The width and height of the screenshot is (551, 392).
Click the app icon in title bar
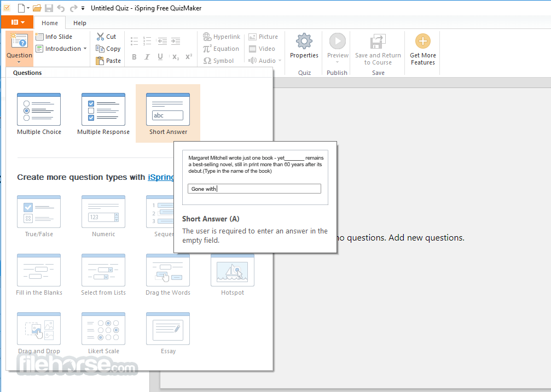[7, 8]
